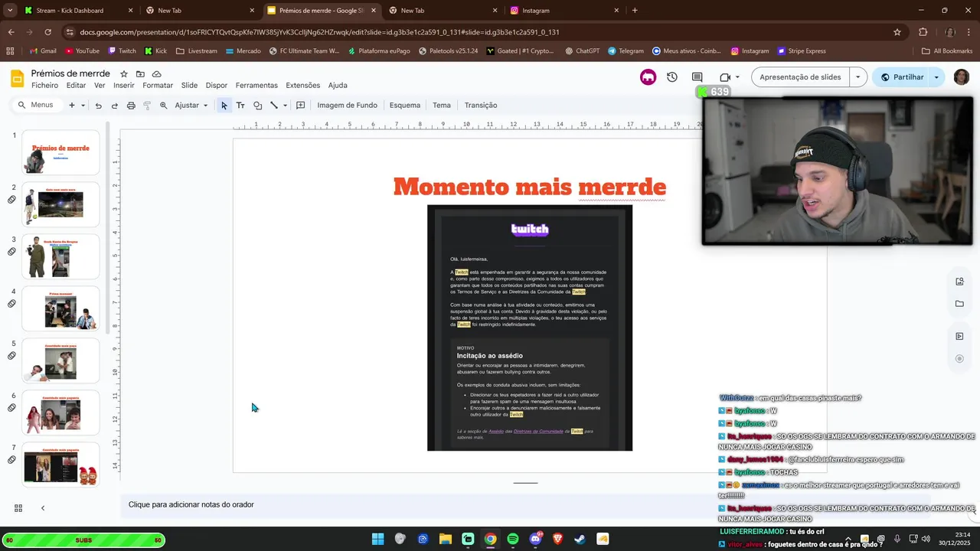
Task: Open the Ajustar zoom dropdown
Action: [x=191, y=105]
